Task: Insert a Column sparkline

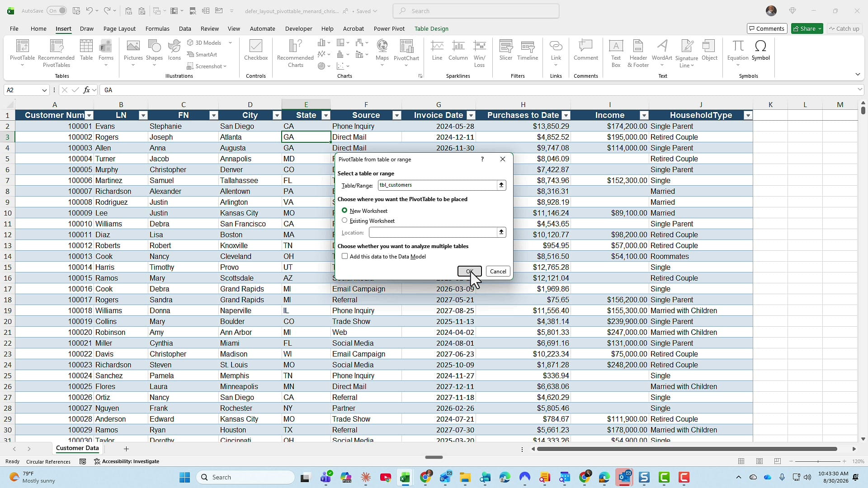Action: tap(458, 50)
